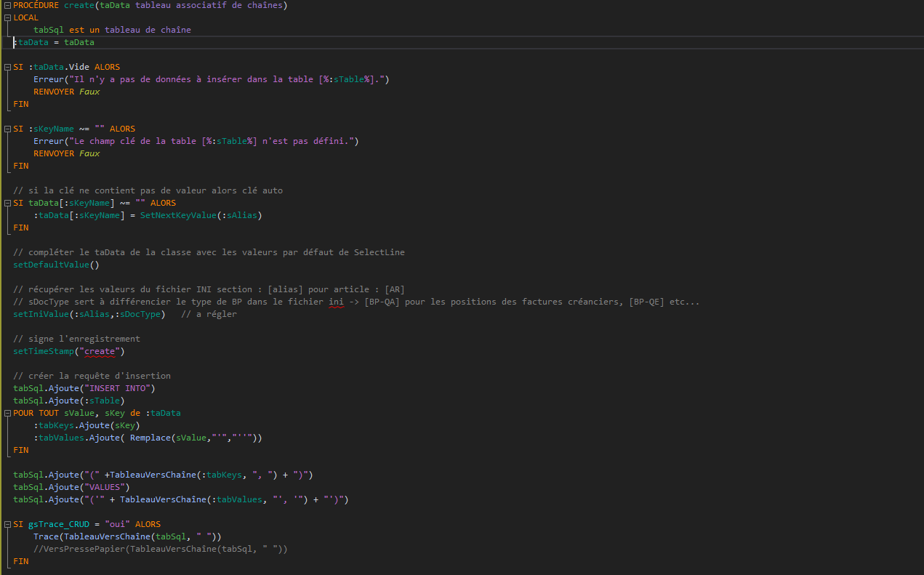Place cursor on 'tabSql est un tableau de chaîne'
This screenshot has height=575, width=924.
112,30
